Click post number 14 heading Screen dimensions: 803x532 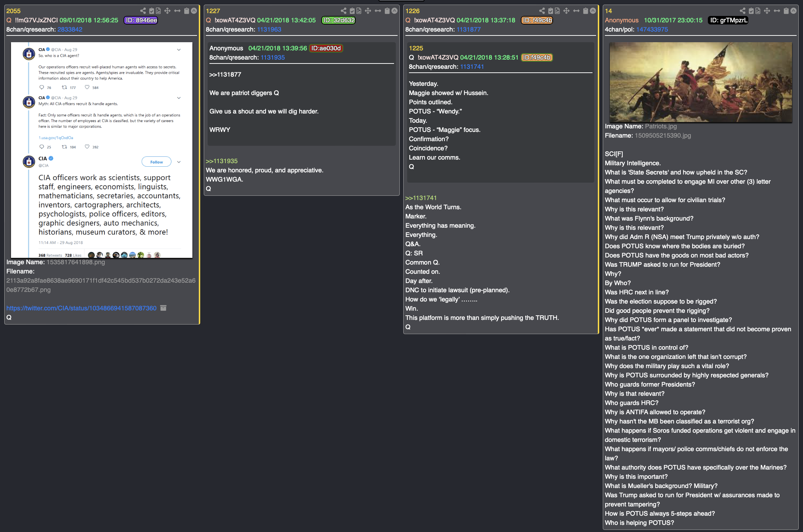tap(608, 11)
